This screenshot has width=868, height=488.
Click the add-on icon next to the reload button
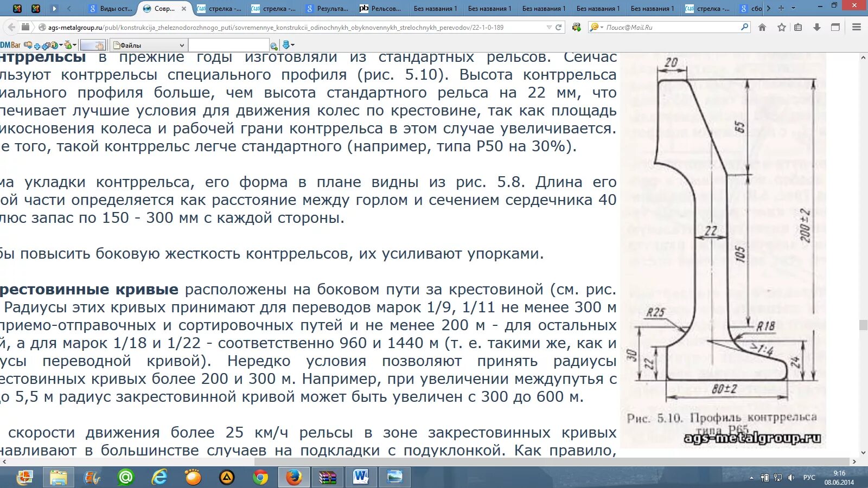click(x=576, y=27)
